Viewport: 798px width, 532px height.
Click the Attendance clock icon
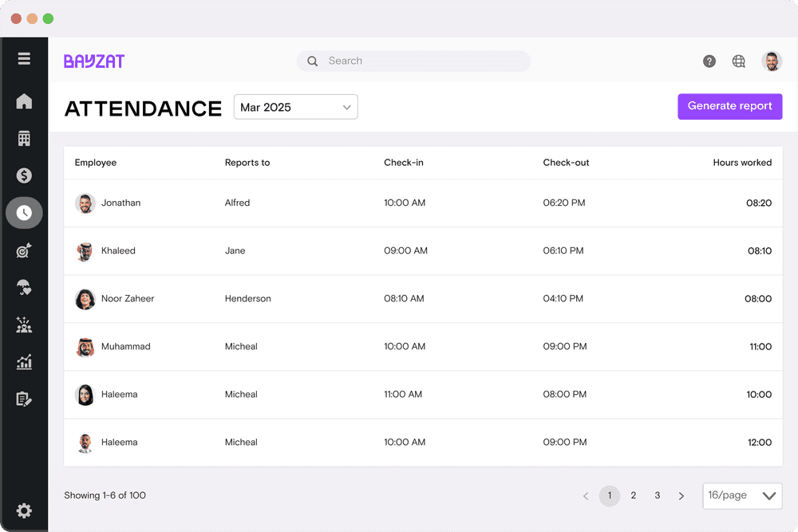tap(24, 212)
